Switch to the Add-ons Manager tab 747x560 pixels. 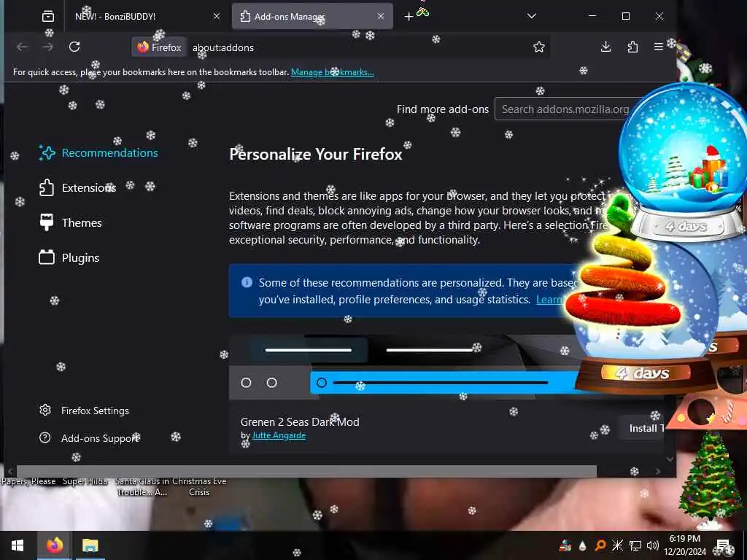click(312, 16)
